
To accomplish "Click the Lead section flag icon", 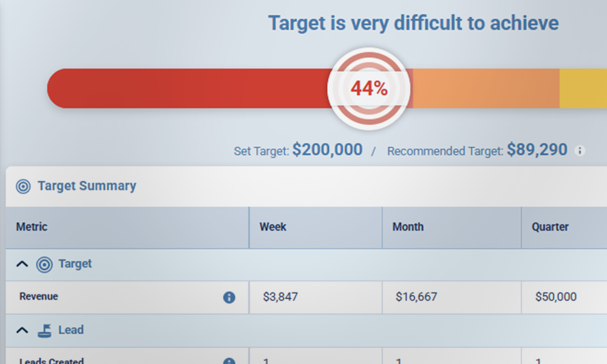I will point(44,331).
